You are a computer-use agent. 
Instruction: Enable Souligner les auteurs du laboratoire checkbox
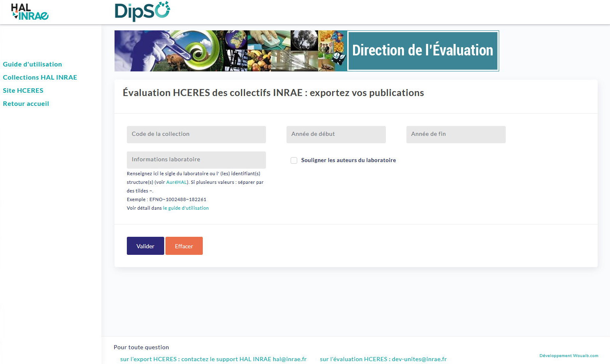(294, 160)
